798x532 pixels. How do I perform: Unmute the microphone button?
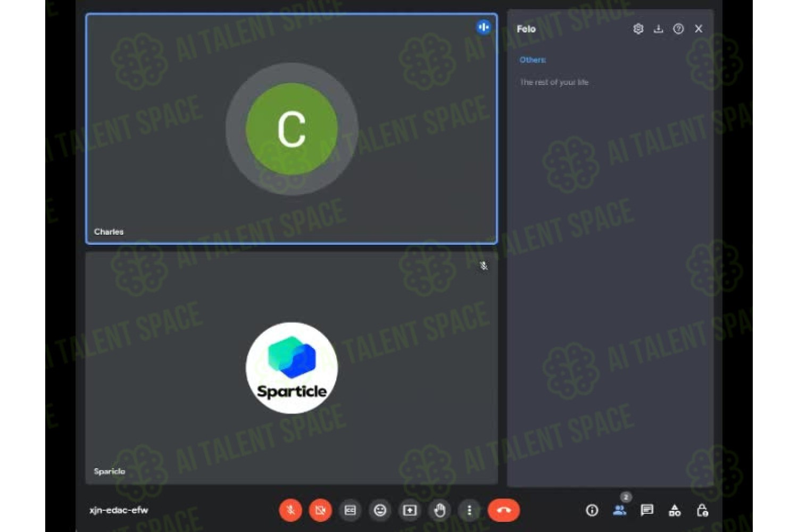[x=290, y=510]
